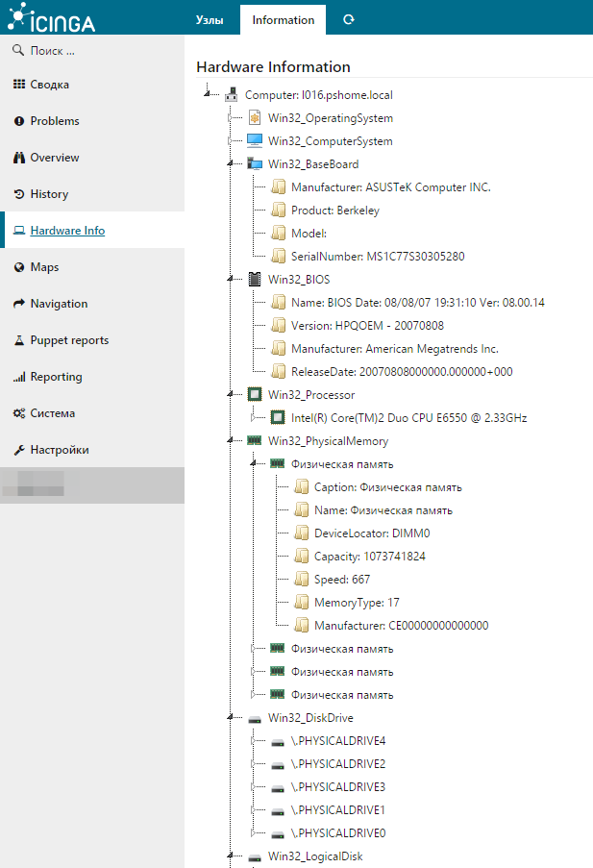Viewport: 593px width, 868px height.
Task: Click the computer icon for I016.pshome.local
Action: (x=232, y=95)
